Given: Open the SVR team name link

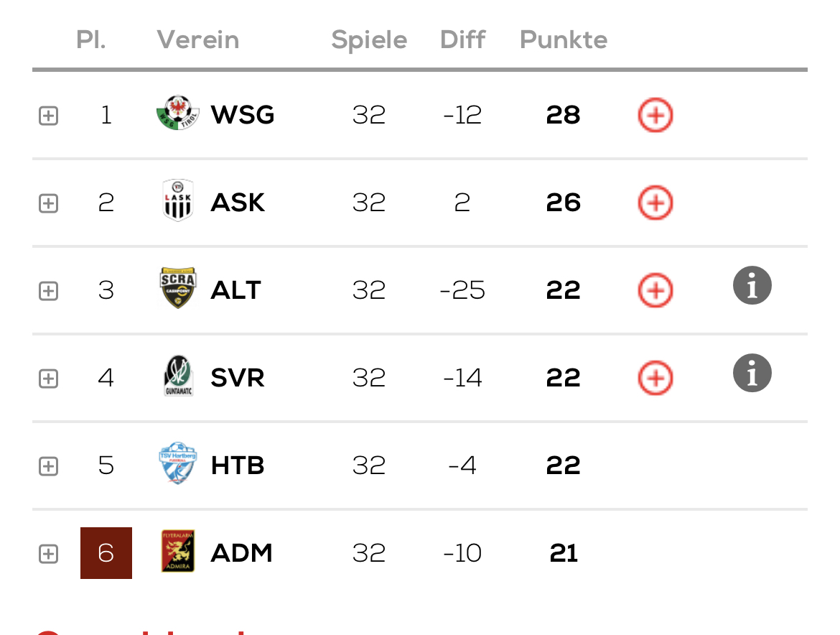Looking at the screenshot, I should (238, 379).
